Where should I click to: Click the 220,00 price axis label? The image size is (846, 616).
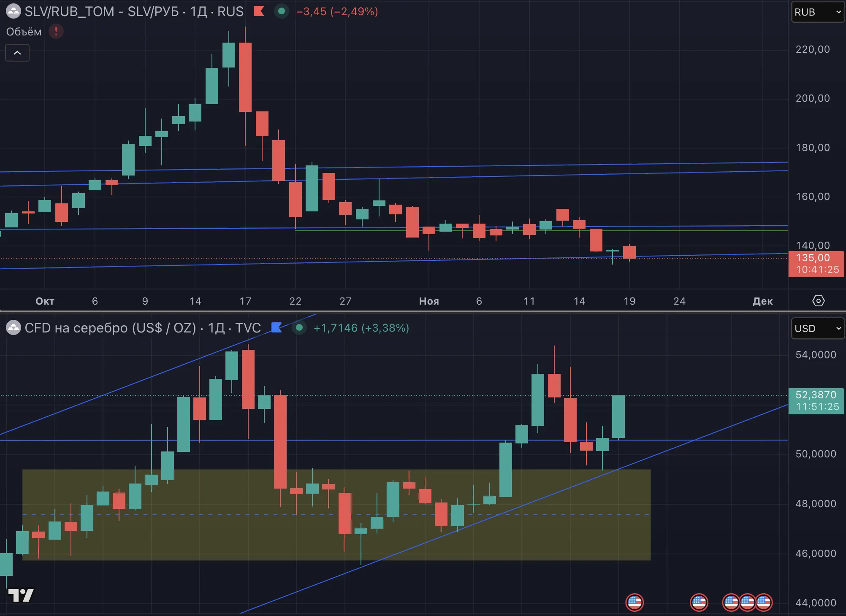tap(813, 49)
